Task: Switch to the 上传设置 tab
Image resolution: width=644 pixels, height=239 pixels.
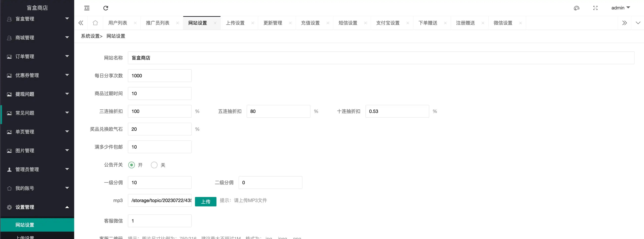Action: click(235, 23)
